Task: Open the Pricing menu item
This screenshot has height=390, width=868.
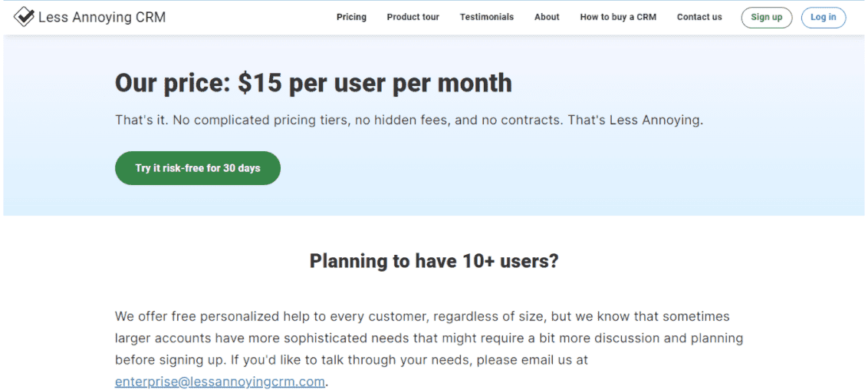Action: tap(351, 17)
